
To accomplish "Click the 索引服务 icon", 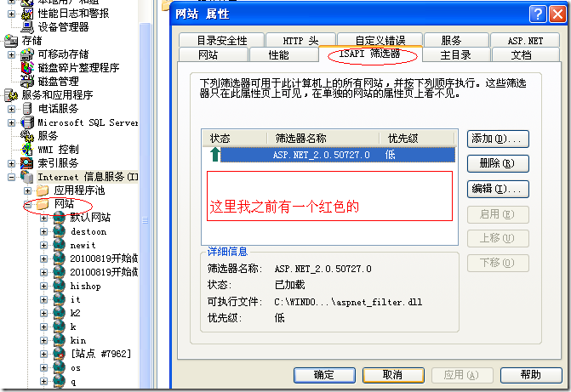I will [27, 163].
